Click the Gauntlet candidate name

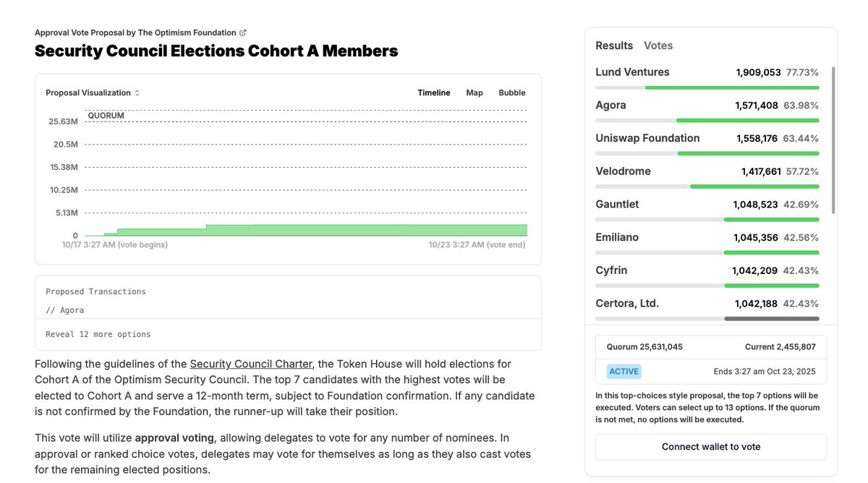pyautogui.click(x=617, y=204)
